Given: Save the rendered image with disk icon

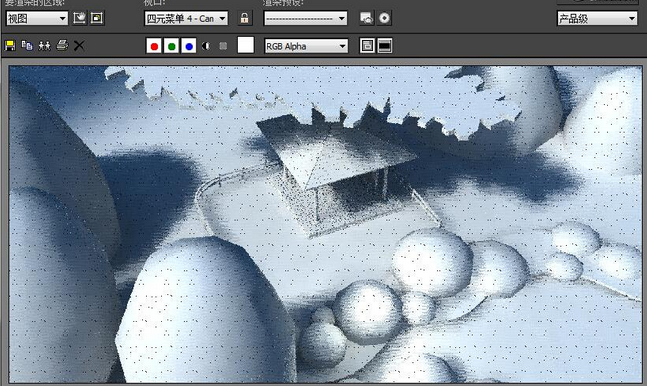Looking at the screenshot, I should click(x=10, y=45).
